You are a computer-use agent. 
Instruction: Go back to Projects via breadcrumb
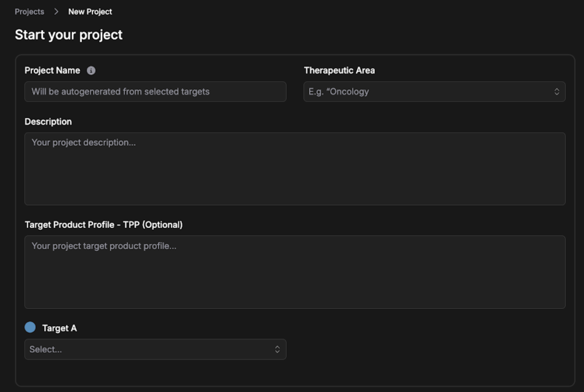pyautogui.click(x=29, y=12)
